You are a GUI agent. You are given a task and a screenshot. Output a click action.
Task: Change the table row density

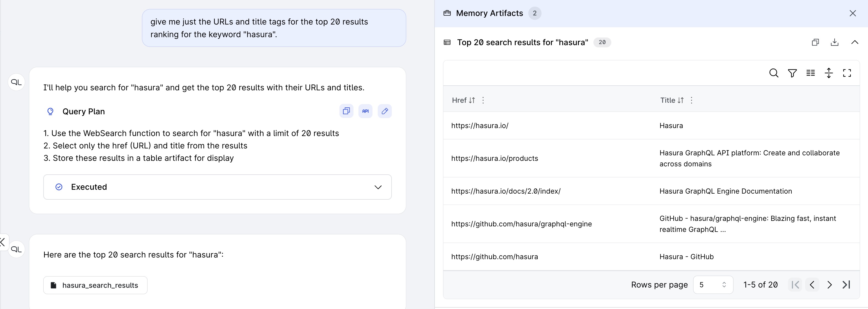pyautogui.click(x=810, y=73)
